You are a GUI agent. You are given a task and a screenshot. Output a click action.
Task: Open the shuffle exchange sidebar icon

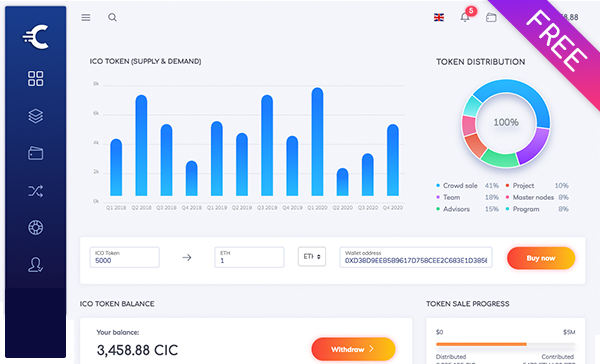click(x=36, y=191)
